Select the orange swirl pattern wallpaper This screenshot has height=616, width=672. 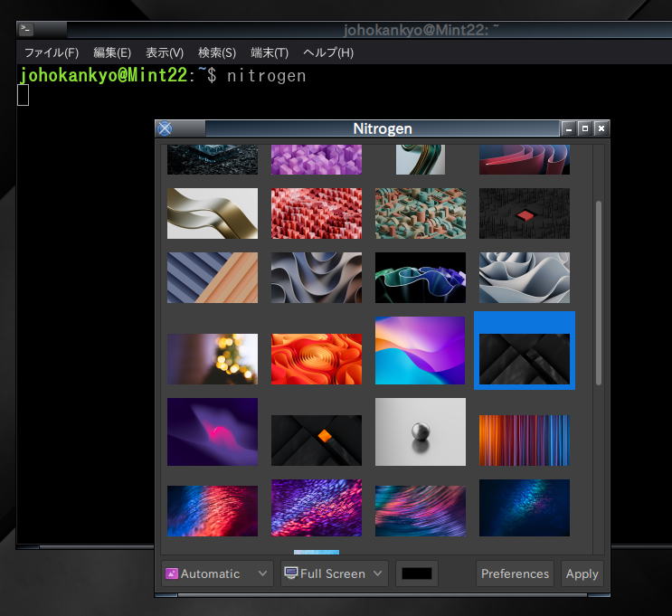[x=317, y=359]
